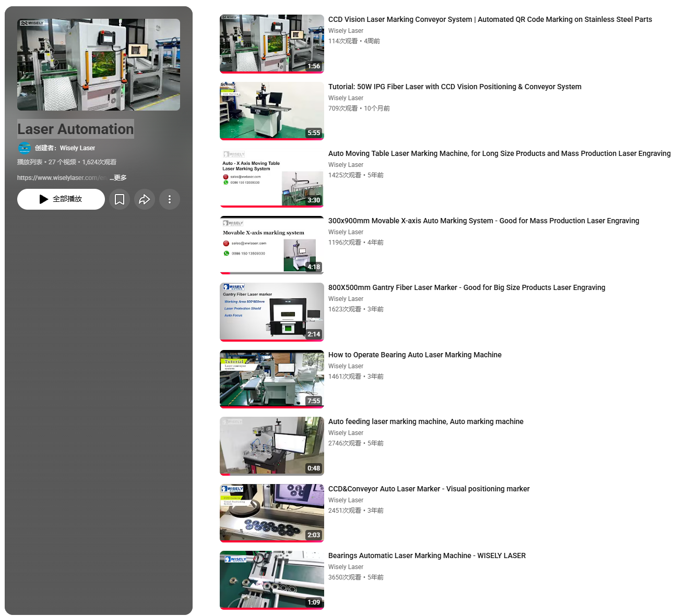
Task: Open Gantry Fiber Laser marker thumbnail
Action: click(272, 312)
